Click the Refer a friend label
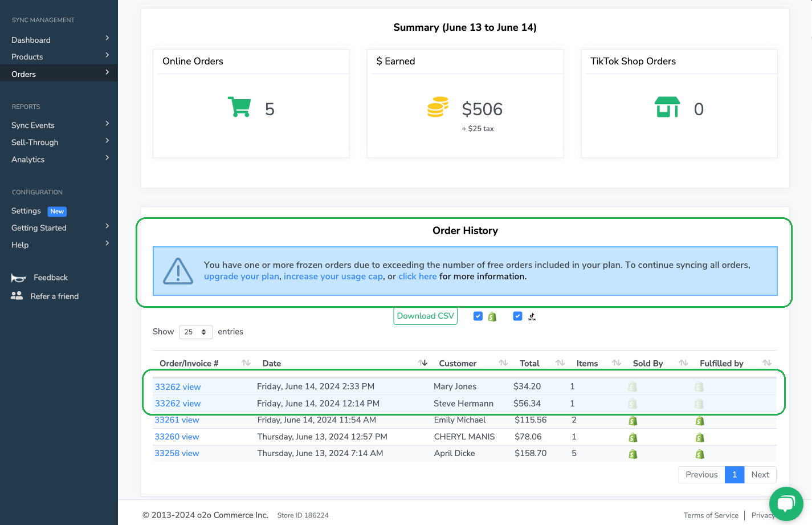812x525 pixels. (55, 296)
